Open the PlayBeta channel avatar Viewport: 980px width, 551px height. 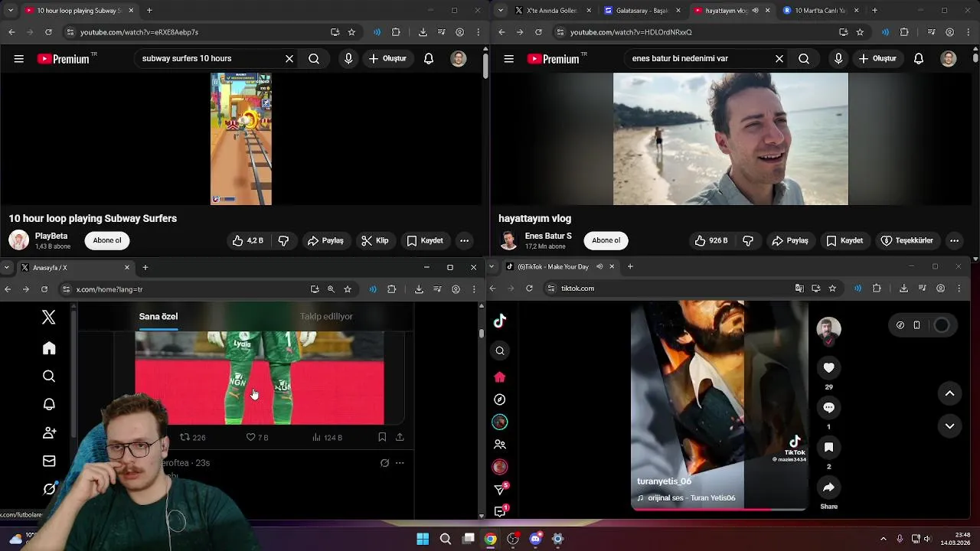[18, 240]
